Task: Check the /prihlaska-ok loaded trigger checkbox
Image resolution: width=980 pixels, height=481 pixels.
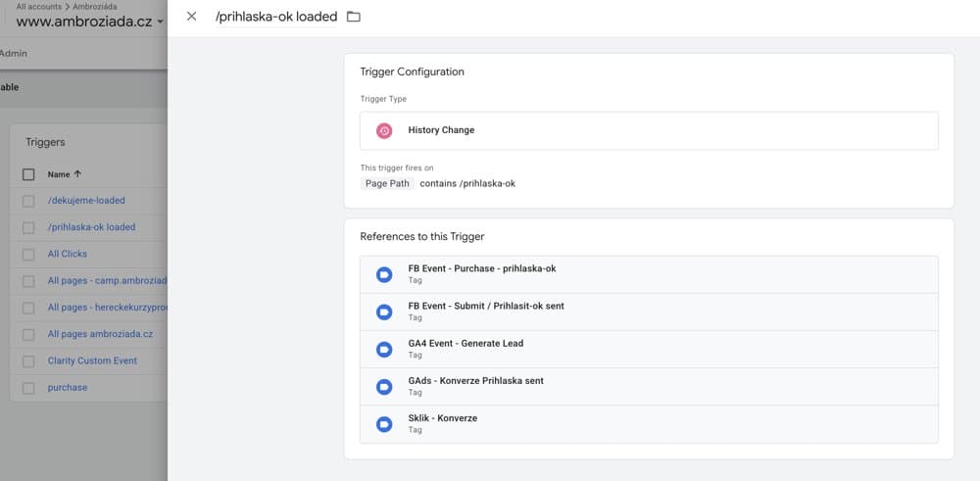Action: (28, 227)
